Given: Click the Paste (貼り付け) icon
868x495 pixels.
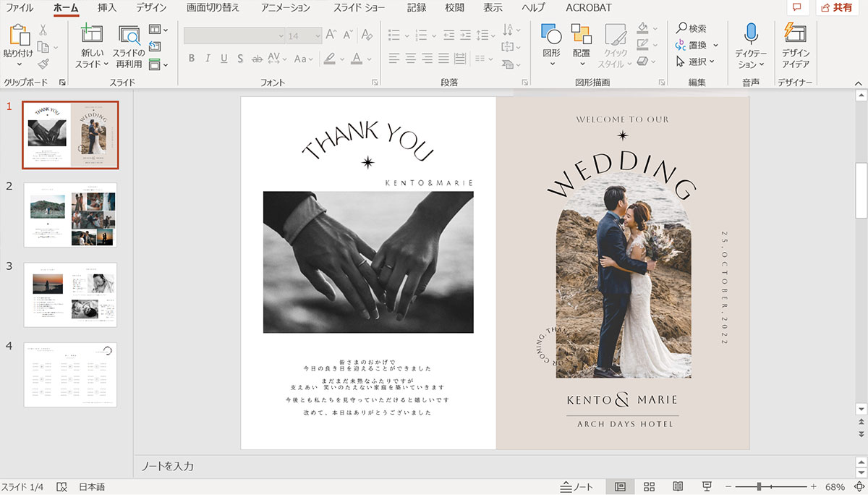Looking at the screenshot, I should (x=18, y=35).
